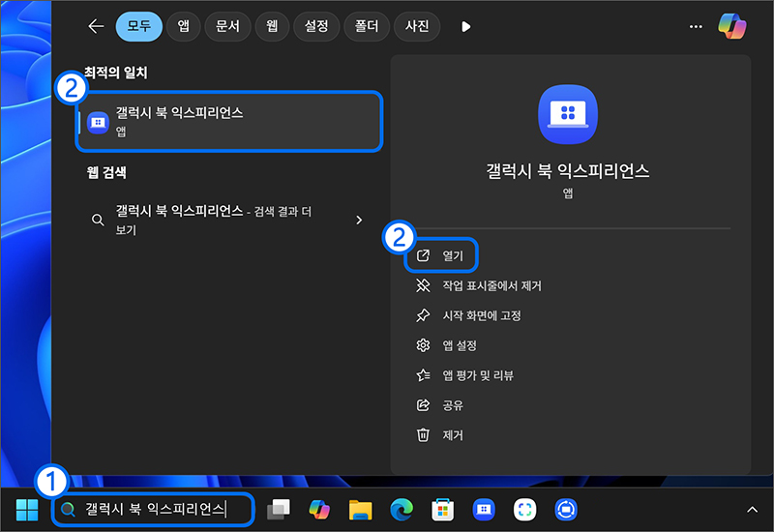Select the 폴더 filter tab
This screenshot has width=774, height=532.
click(367, 26)
